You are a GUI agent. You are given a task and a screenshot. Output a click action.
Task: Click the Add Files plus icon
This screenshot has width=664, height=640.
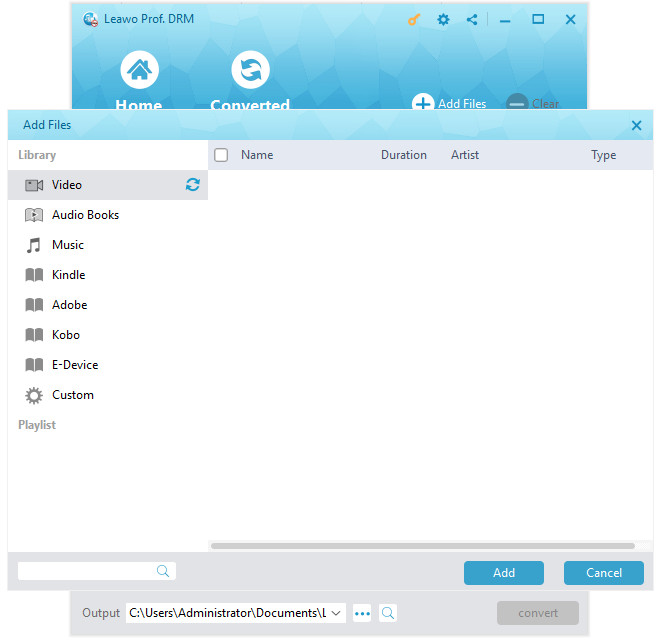point(423,102)
